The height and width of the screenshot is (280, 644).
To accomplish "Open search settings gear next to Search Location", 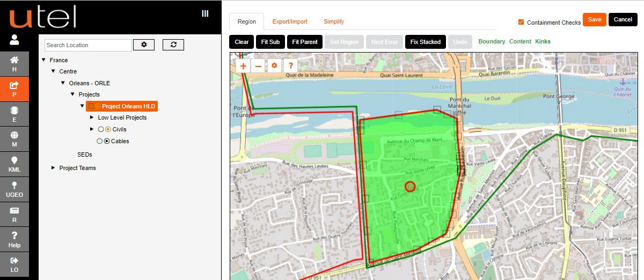I will [x=144, y=45].
